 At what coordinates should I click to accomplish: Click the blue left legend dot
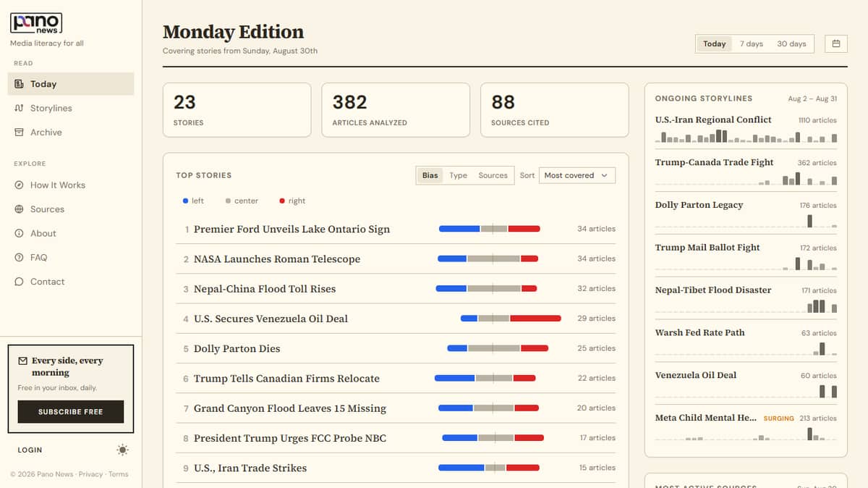pos(186,201)
